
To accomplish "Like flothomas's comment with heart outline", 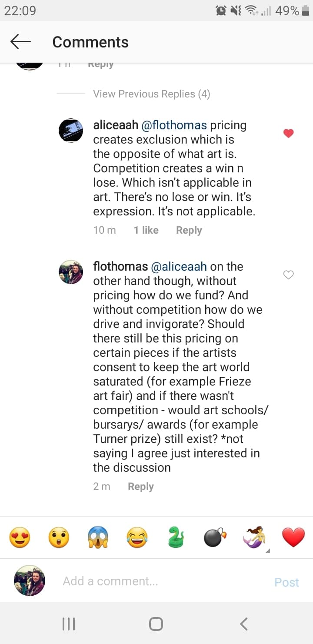I will (289, 275).
